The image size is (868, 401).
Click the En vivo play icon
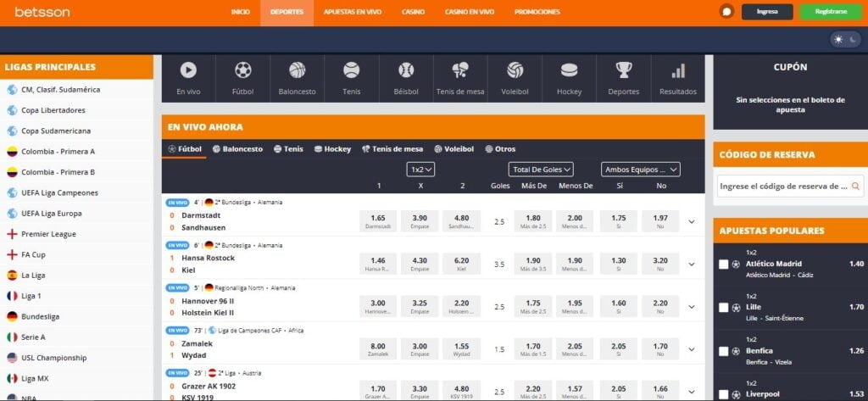click(x=188, y=71)
